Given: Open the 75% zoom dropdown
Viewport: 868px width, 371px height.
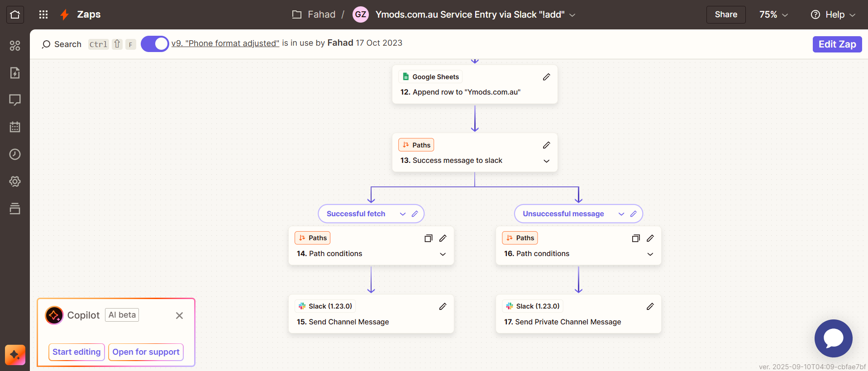Looking at the screenshot, I should point(773,15).
